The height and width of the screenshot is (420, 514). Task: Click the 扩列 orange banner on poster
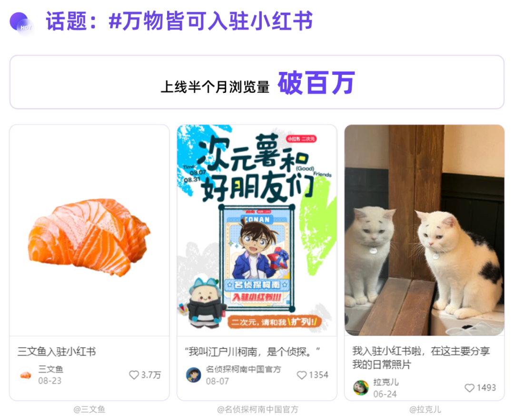coord(275,322)
